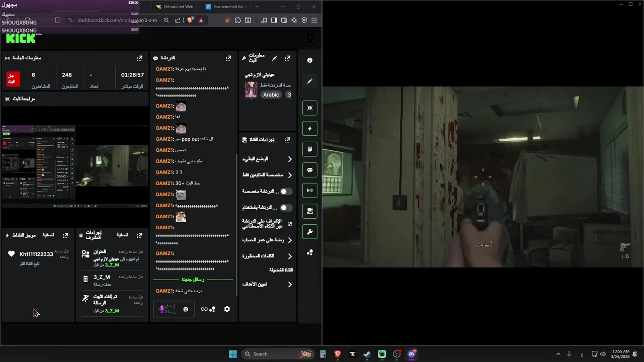Click the pencil edit icon in right sidebar

point(310,81)
